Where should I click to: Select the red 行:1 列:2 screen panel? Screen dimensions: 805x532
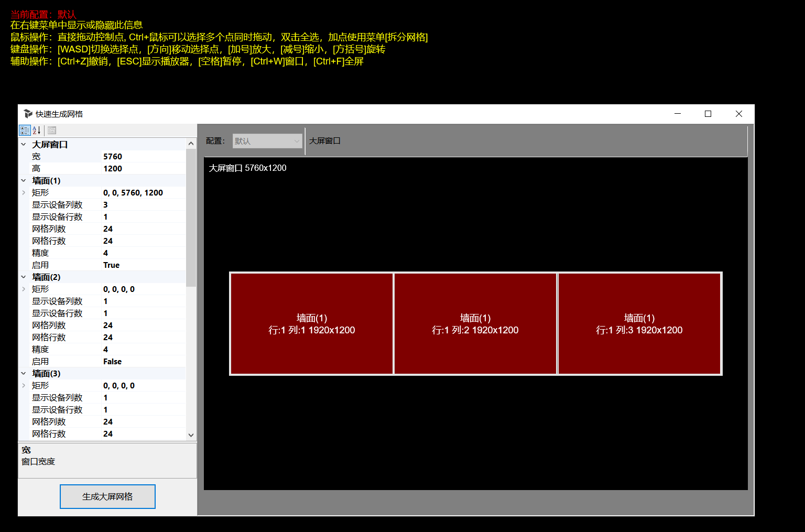click(x=475, y=324)
